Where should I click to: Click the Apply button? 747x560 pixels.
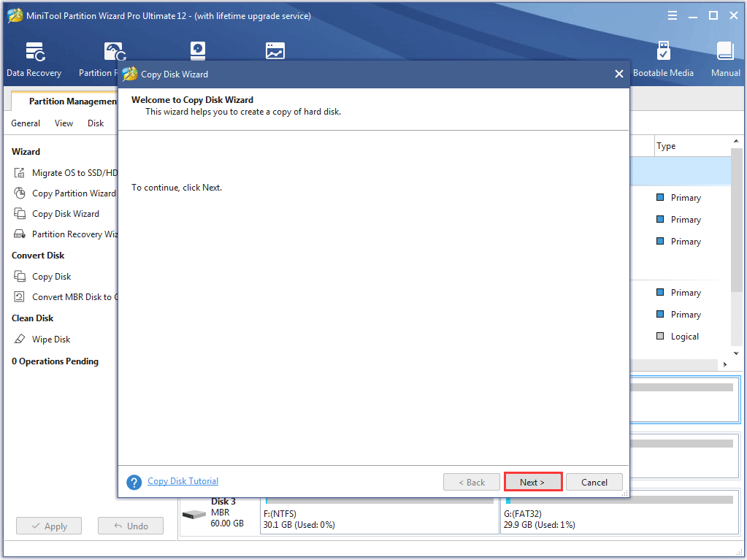click(49, 526)
